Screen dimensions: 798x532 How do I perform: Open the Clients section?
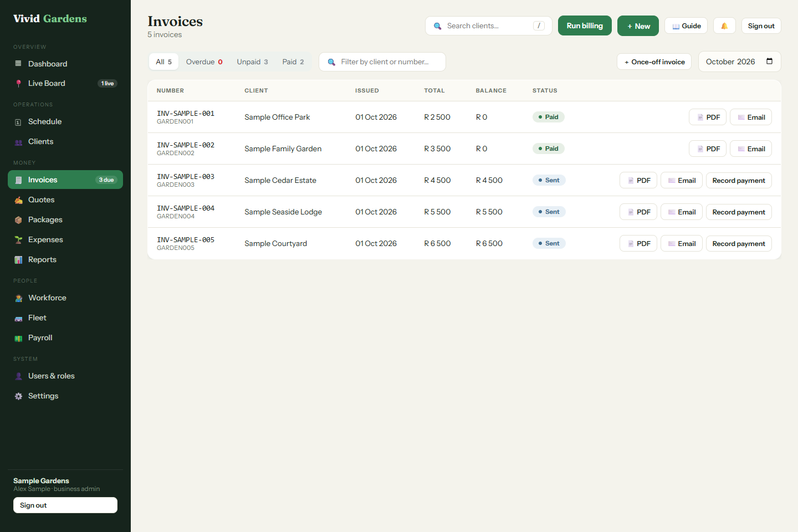(x=65, y=141)
